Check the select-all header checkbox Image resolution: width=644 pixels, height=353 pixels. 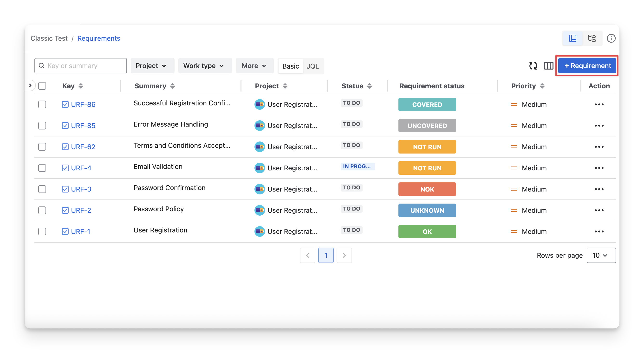pyautogui.click(x=42, y=86)
